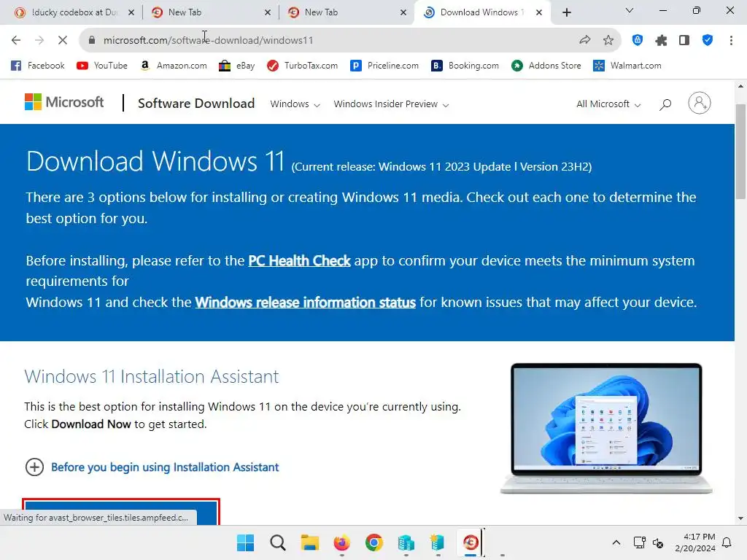Open File Explorer from the taskbar
747x560 pixels.
pos(309,542)
